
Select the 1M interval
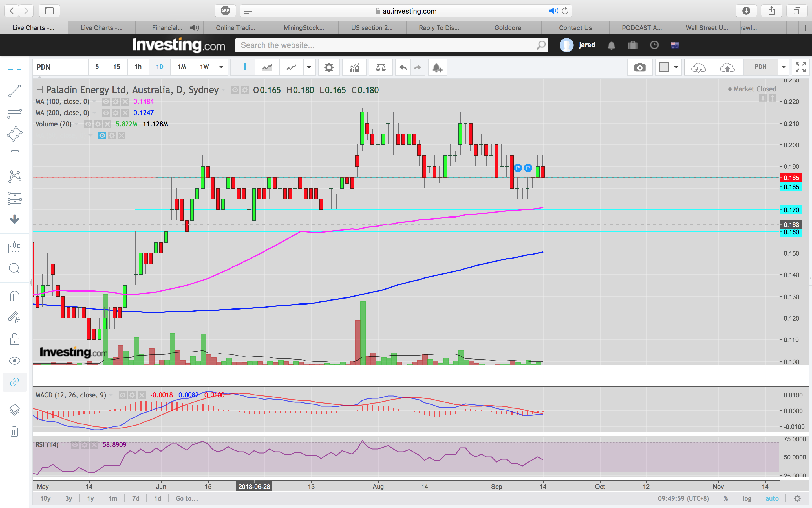[182, 67]
